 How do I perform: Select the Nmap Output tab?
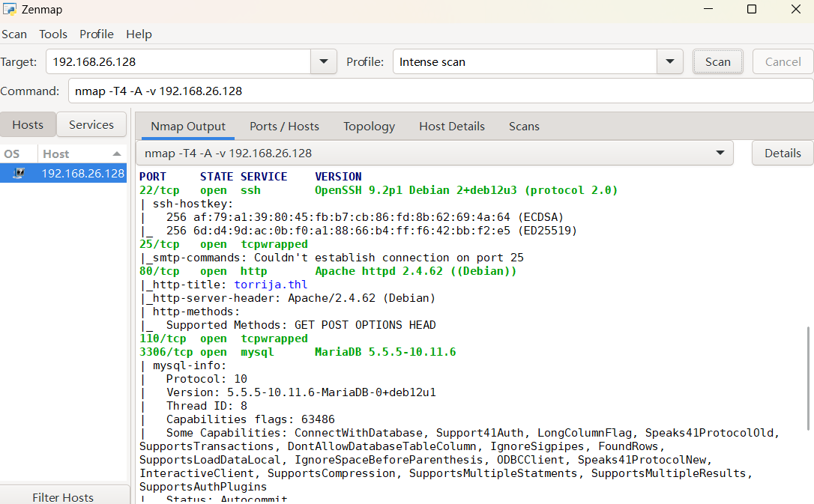click(188, 127)
